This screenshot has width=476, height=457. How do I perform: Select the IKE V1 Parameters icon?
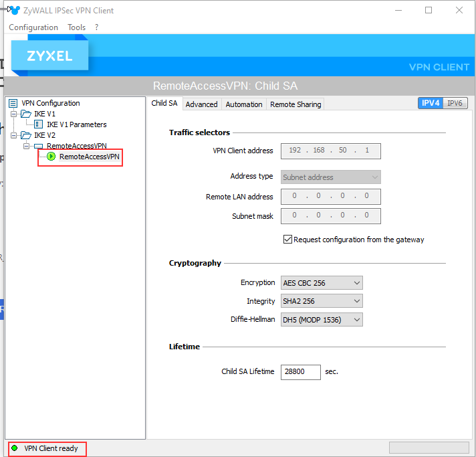coord(38,124)
